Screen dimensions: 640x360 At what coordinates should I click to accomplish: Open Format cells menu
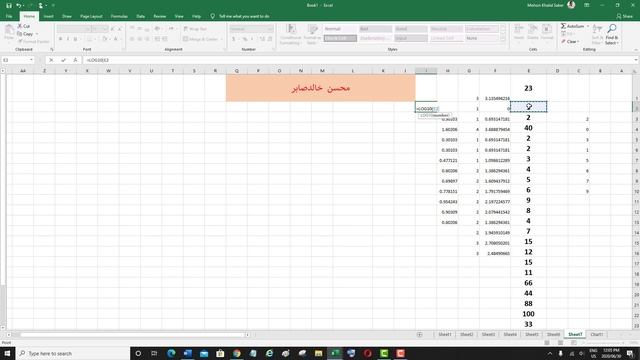click(x=547, y=32)
